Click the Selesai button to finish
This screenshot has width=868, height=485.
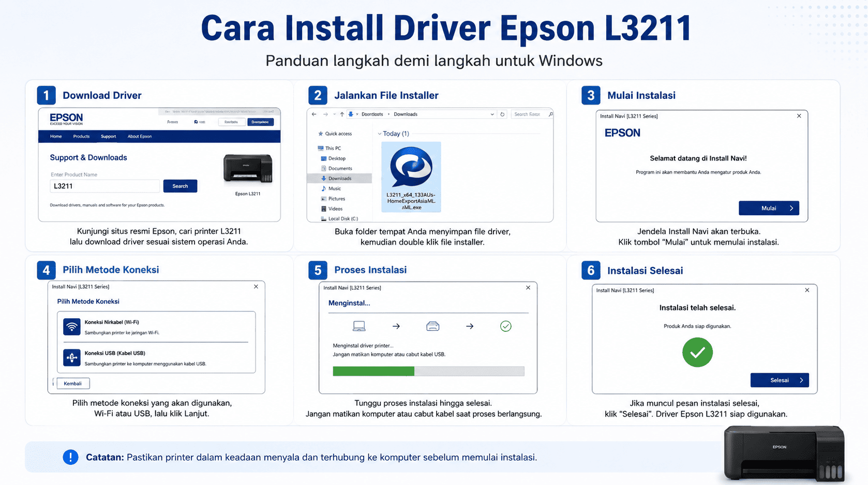(x=780, y=380)
